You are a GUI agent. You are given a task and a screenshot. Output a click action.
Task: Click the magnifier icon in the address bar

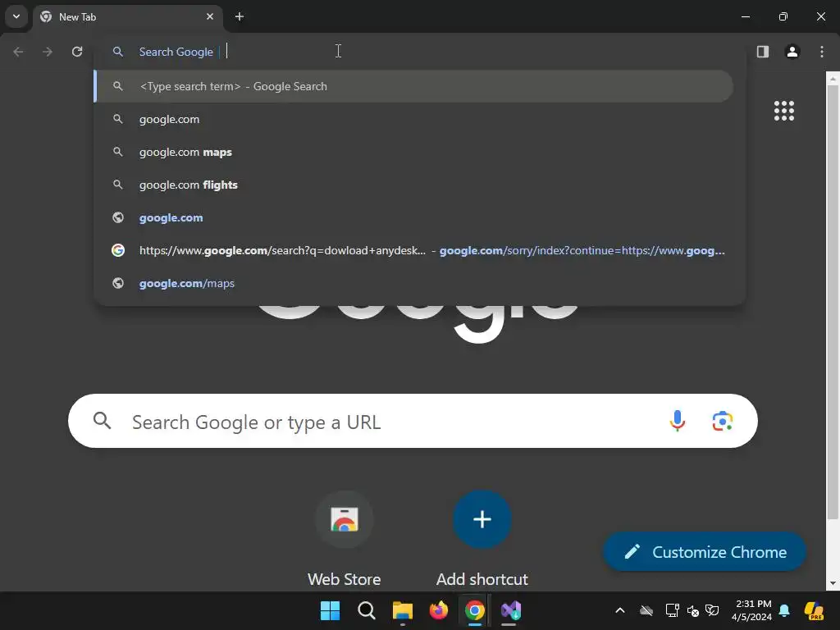(118, 52)
